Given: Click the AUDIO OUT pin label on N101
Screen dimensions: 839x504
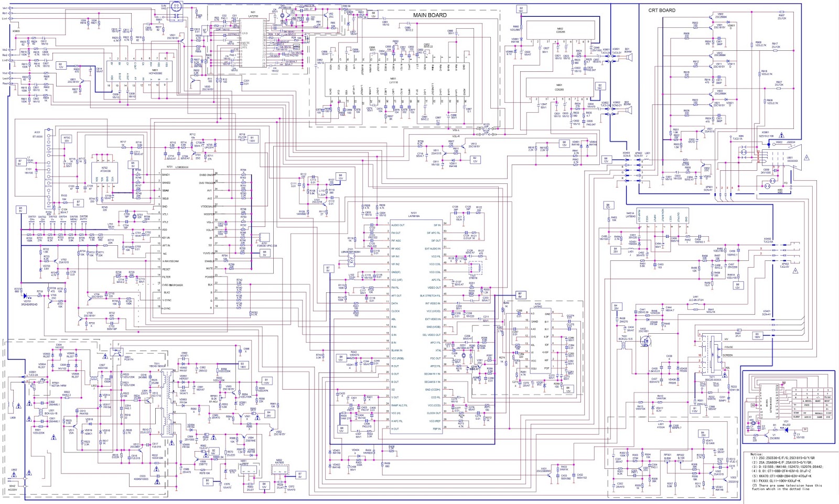Looking at the screenshot, I should [397, 225].
